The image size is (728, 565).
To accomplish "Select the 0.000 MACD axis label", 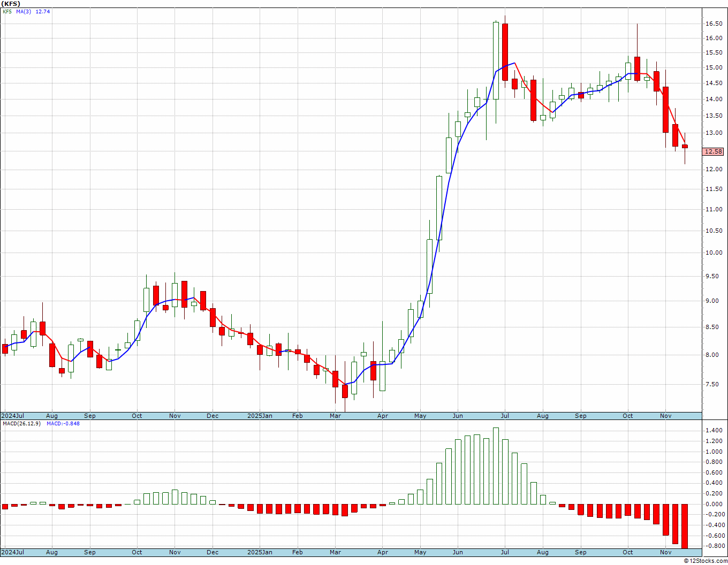I will tap(714, 504).
